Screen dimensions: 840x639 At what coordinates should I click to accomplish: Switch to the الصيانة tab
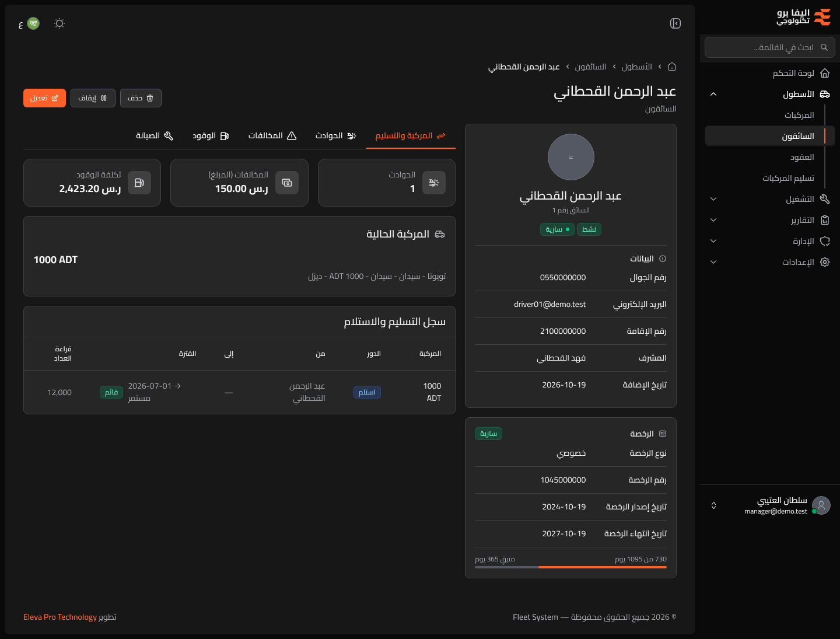click(x=155, y=136)
